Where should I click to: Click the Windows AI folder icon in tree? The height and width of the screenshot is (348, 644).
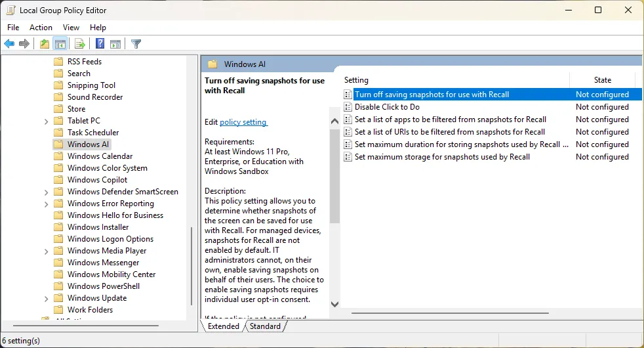(59, 144)
